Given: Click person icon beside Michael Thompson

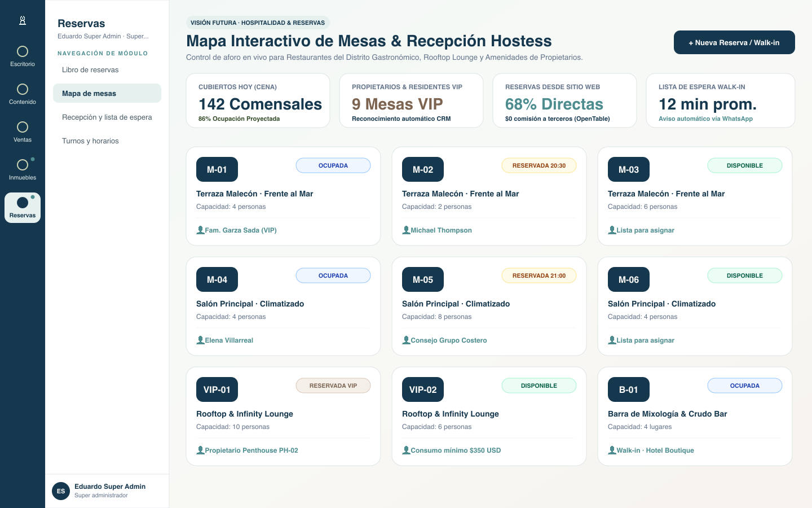Looking at the screenshot, I should tap(406, 230).
